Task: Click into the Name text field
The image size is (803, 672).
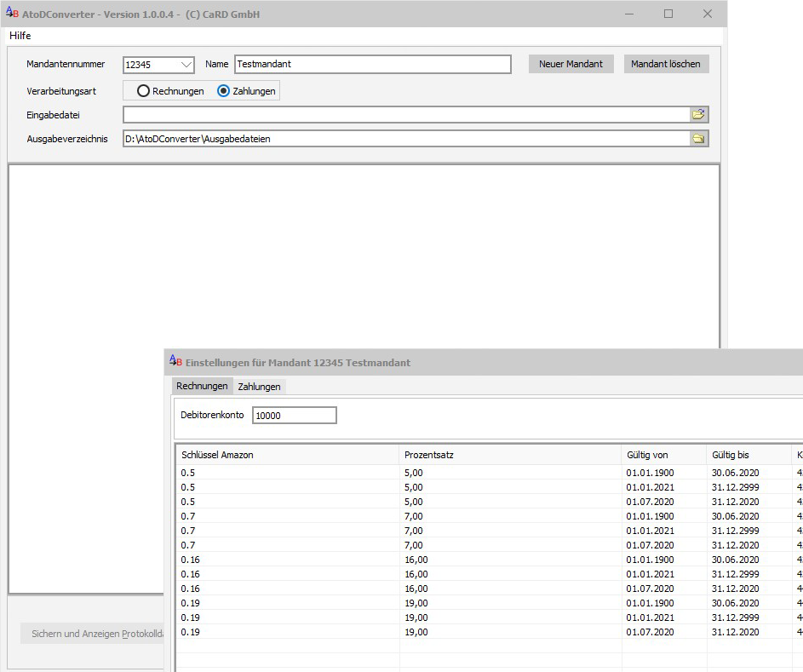Action: click(372, 65)
